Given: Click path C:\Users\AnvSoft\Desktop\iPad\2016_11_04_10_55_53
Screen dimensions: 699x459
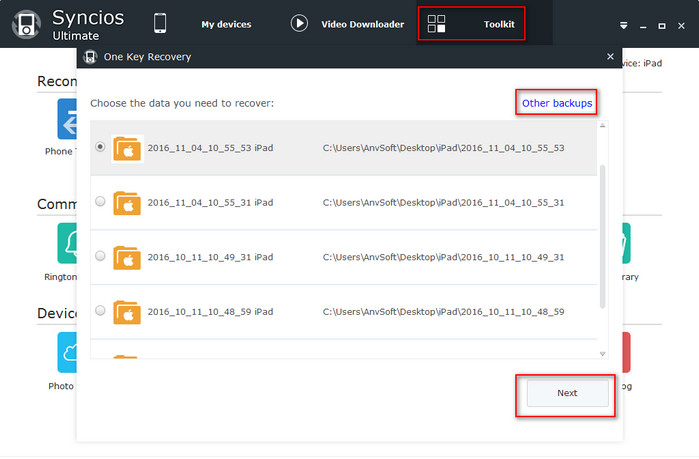Looking at the screenshot, I should (443, 148).
